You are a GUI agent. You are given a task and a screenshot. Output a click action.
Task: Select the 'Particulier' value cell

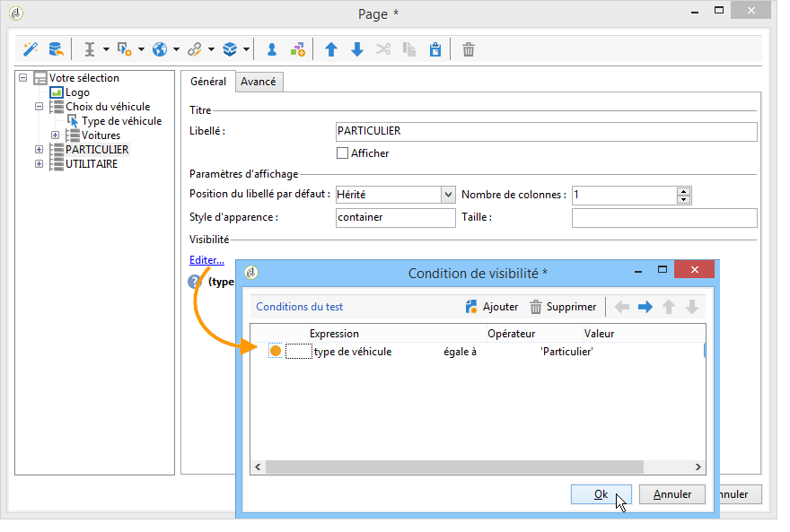(x=566, y=352)
